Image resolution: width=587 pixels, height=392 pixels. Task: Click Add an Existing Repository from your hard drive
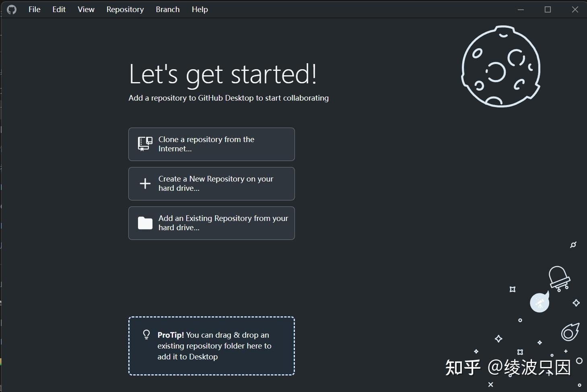point(211,223)
